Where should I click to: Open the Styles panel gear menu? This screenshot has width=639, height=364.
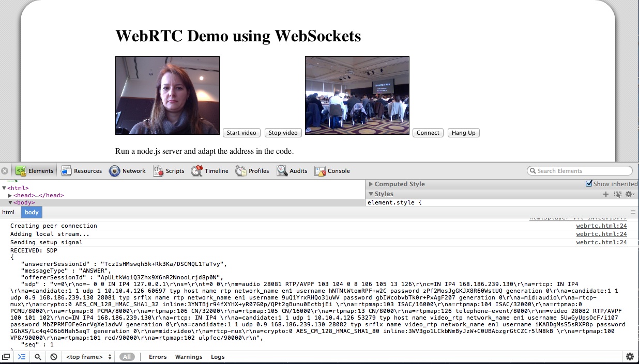(630, 194)
